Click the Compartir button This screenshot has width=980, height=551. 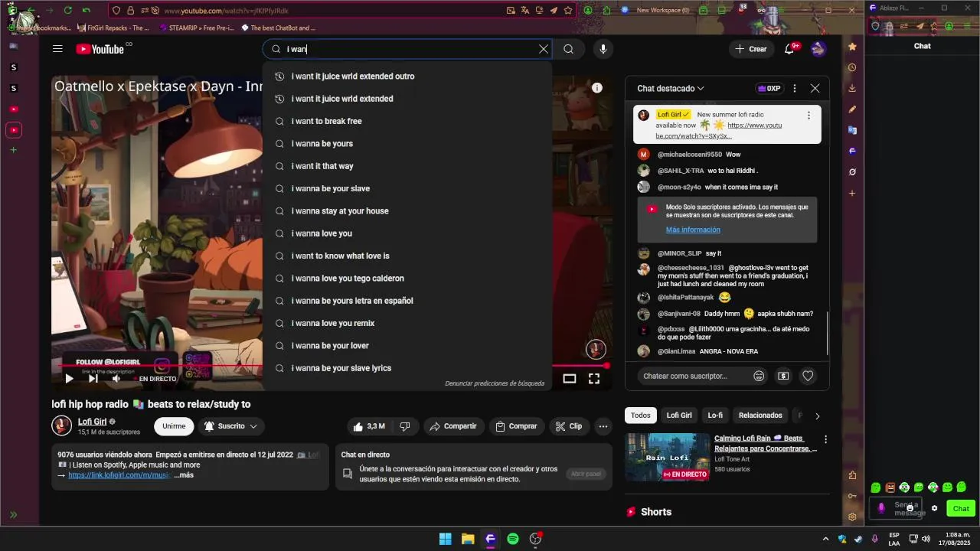click(452, 426)
